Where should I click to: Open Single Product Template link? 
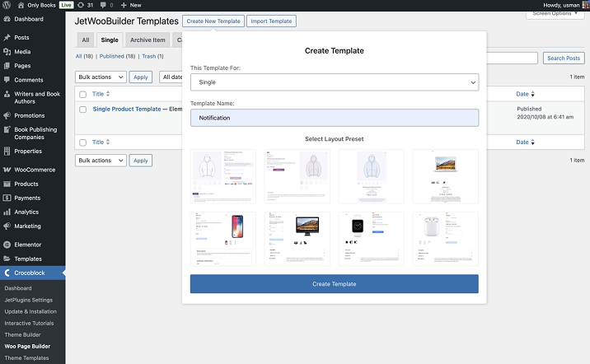127,109
